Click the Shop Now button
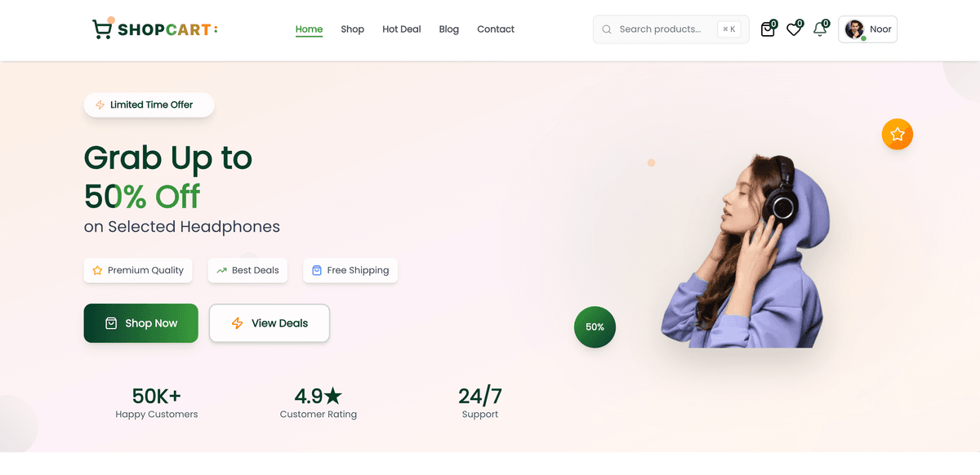 point(141,323)
